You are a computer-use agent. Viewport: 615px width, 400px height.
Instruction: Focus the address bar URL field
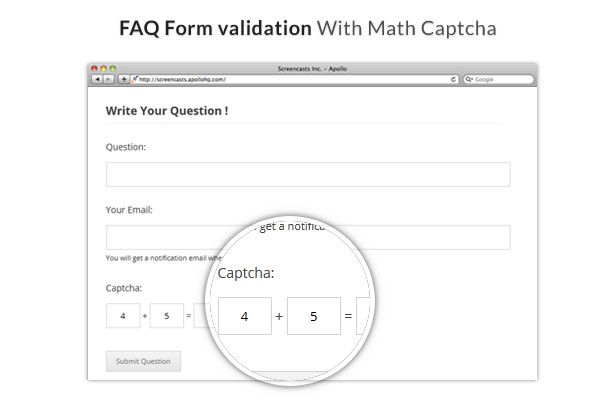tap(294, 79)
